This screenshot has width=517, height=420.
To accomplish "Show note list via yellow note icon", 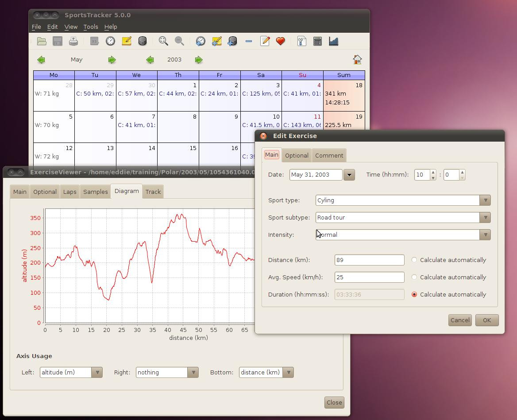I will [x=127, y=41].
